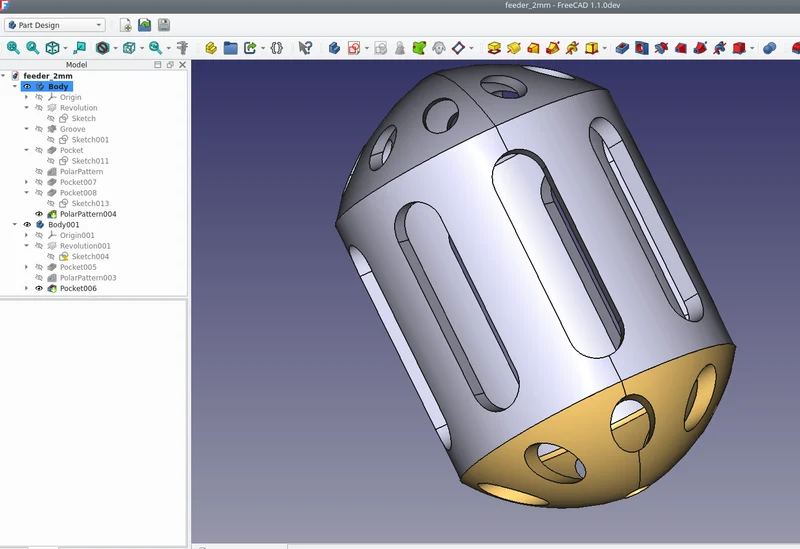This screenshot has height=549, width=800.
Task: Click the Boolean operation spheres icon
Action: coord(769,48)
